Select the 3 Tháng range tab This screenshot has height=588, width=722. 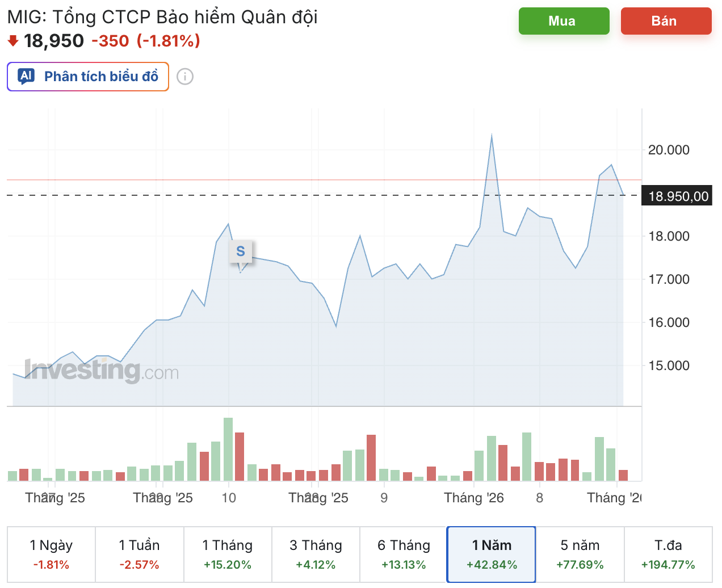click(316, 554)
